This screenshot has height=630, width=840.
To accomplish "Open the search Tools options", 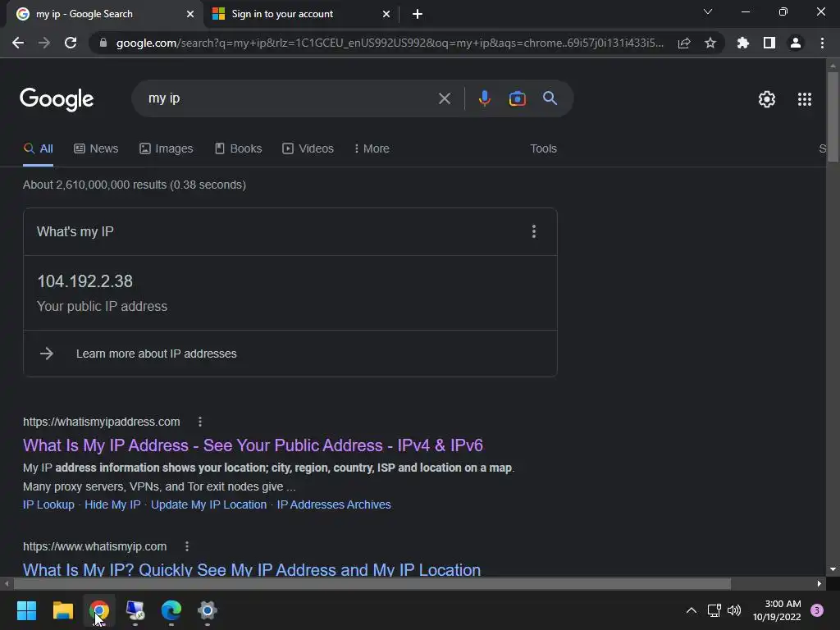I will pos(543,148).
